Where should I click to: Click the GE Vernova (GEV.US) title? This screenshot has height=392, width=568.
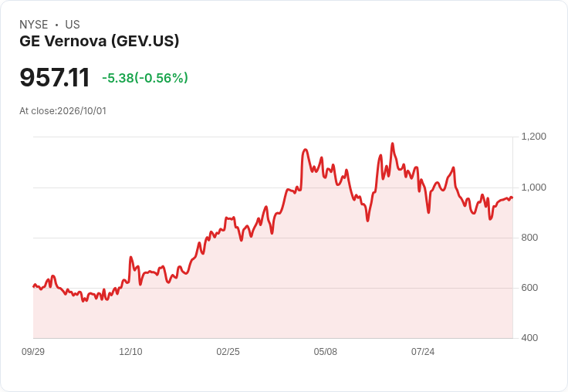click(x=100, y=41)
